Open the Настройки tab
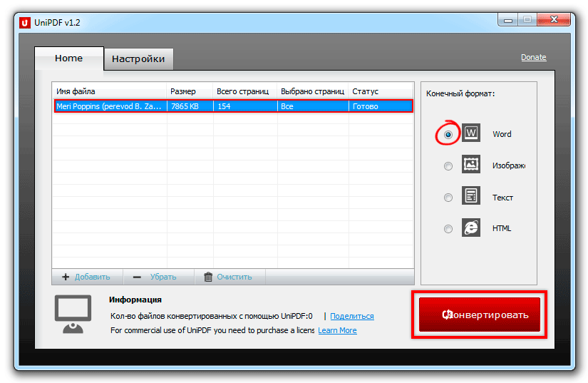 coord(138,59)
